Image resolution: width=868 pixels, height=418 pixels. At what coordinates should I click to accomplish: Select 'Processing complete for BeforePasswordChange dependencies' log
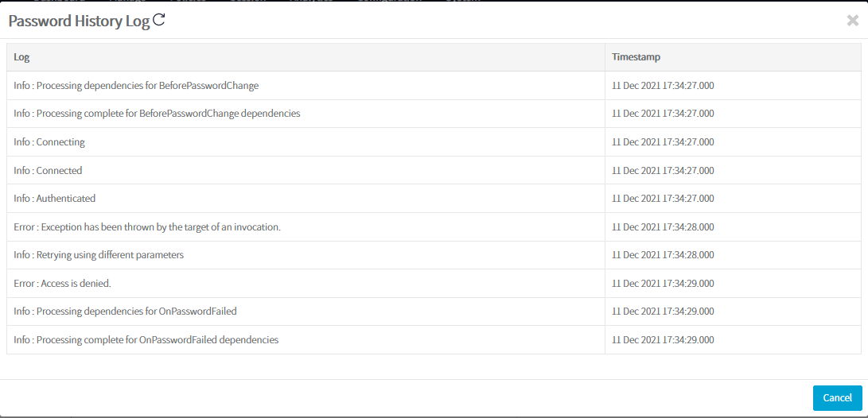(157, 114)
